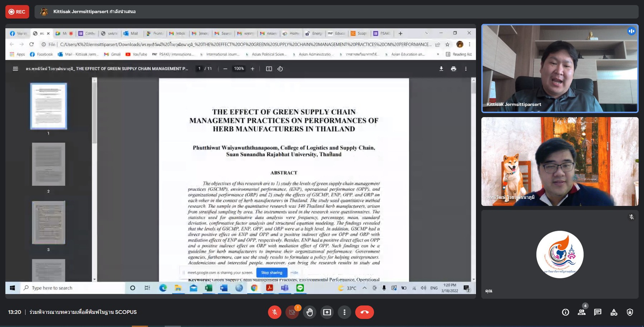Open the in-call chat panel
This screenshot has height=327, width=644.
pos(597,312)
